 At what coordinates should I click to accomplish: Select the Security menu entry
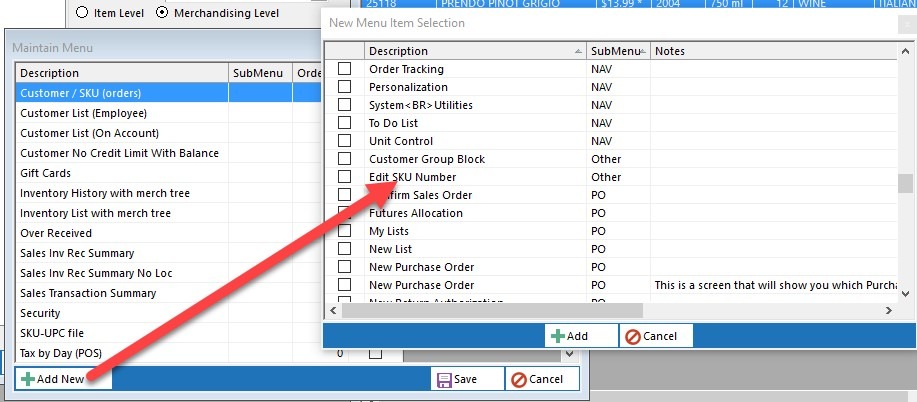click(x=40, y=313)
